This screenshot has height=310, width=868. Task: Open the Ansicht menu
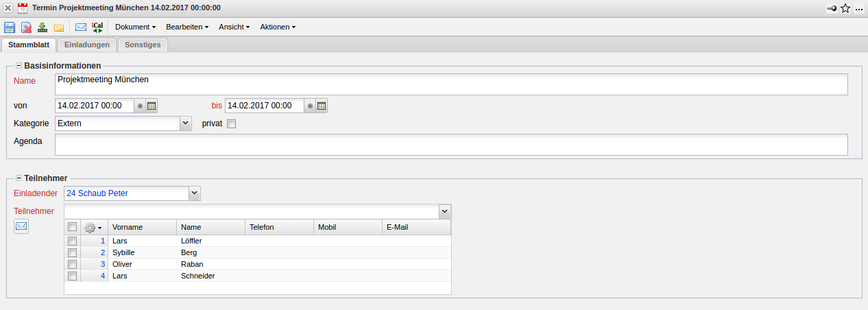click(x=234, y=27)
